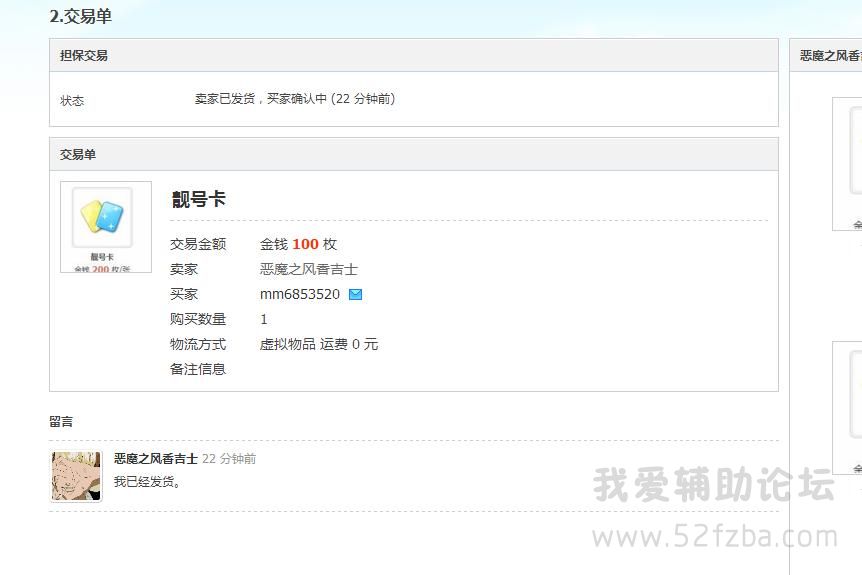
Task: Select the 交易金额 label
Action: click(198, 244)
